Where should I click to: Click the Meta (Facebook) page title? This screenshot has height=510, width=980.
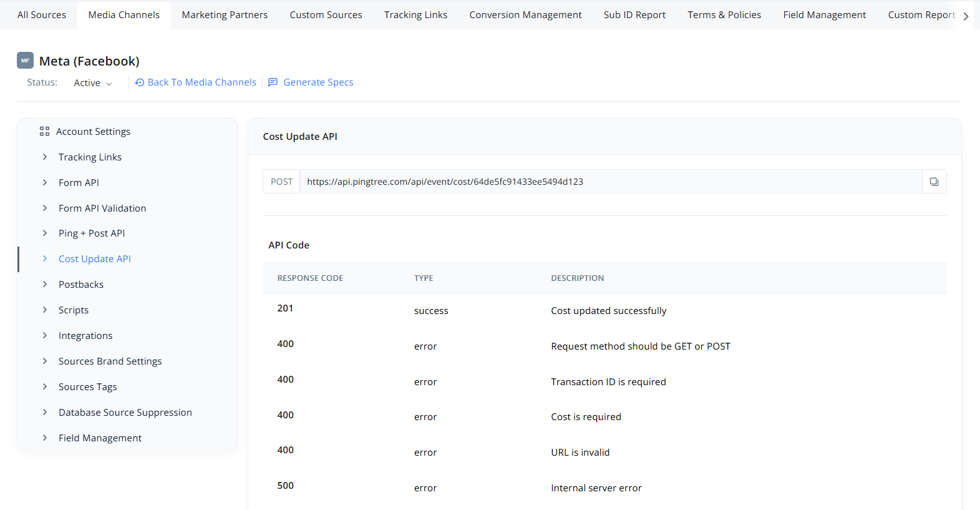pos(89,61)
